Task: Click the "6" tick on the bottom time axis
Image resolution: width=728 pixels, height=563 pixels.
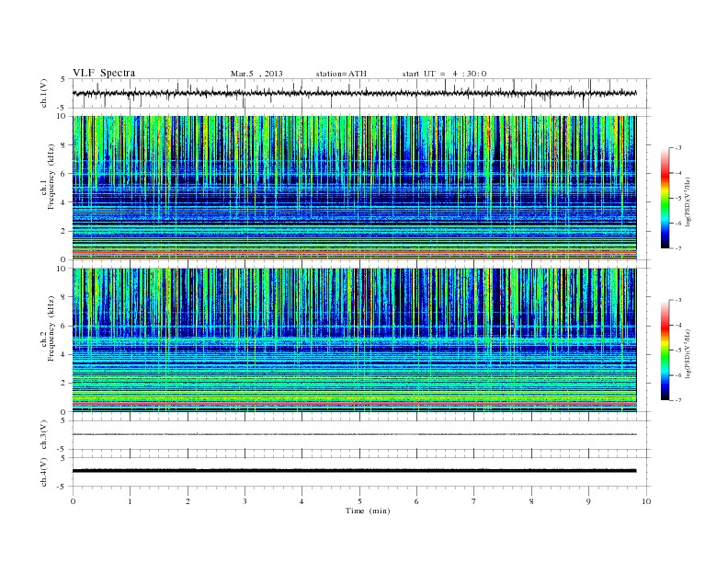Action: [416, 501]
